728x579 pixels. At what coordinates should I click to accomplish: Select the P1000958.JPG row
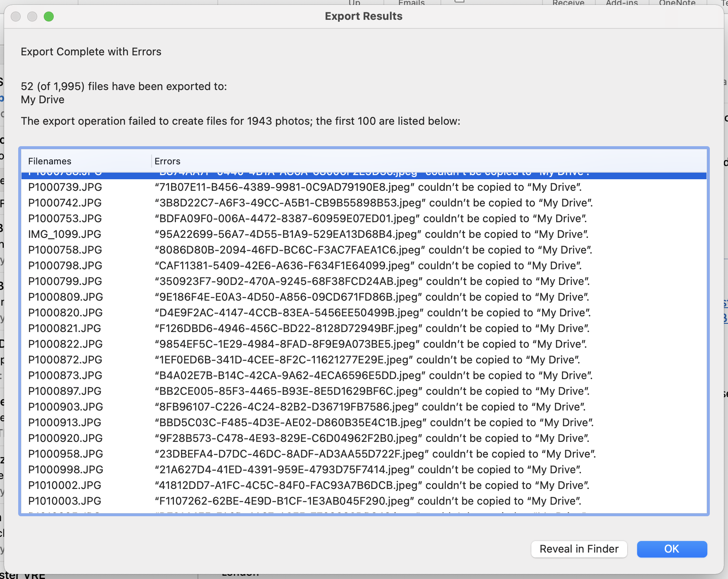coord(364,454)
